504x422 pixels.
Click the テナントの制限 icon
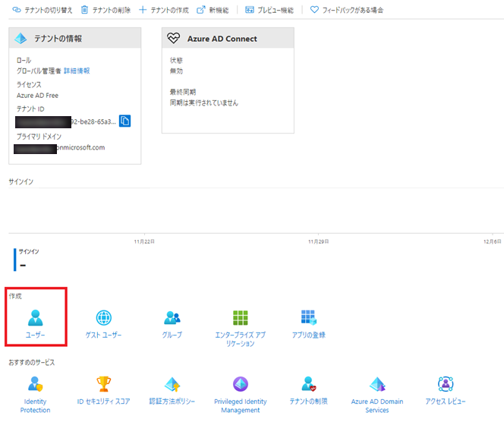tap(309, 384)
